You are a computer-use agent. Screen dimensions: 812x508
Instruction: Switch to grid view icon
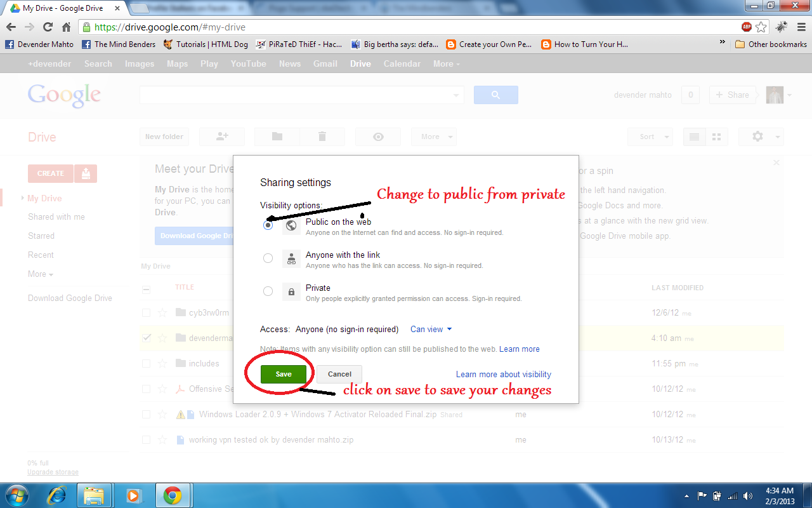[x=717, y=137]
